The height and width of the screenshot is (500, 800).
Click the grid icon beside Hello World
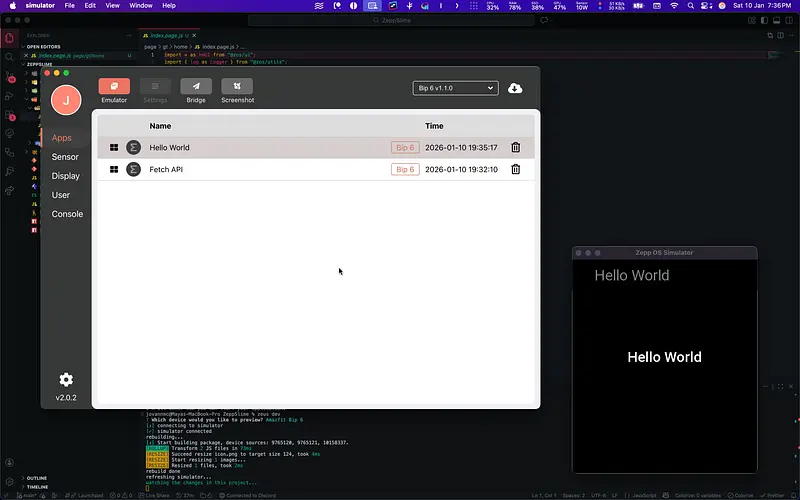pyautogui.click(x=114, y=148)
